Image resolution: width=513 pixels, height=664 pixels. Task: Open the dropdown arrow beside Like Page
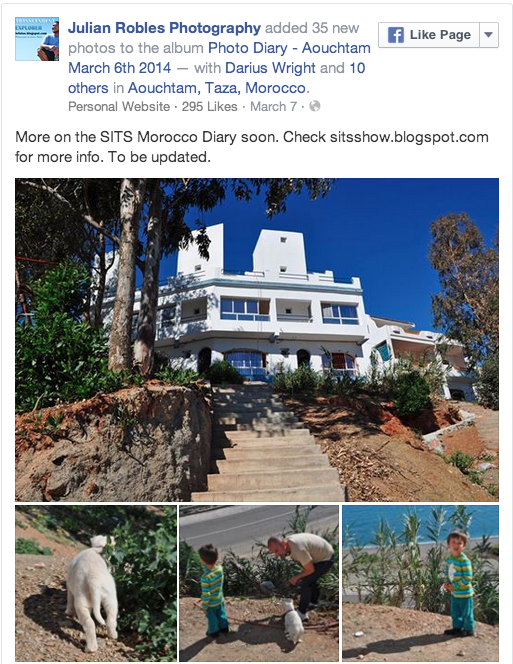tap(488, 35)
